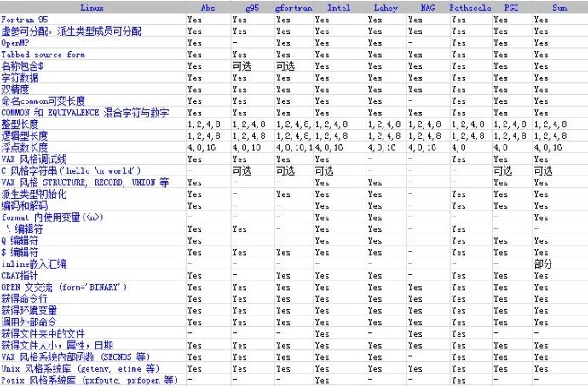Click 可选 in Intel C 风格字符串 cell
588x387 pixels.
click(325, 170)
